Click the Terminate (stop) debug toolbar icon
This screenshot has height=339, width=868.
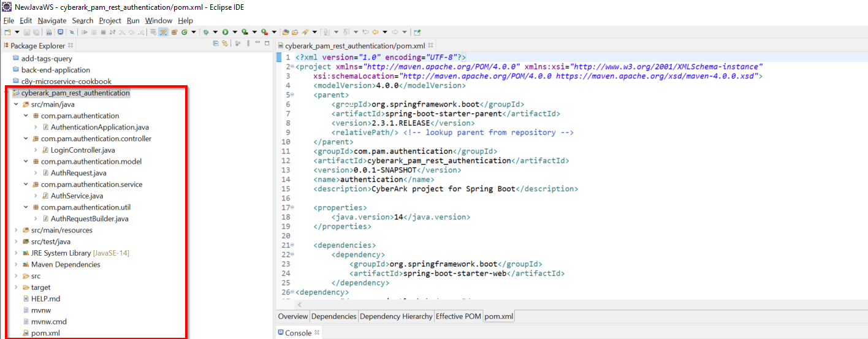point(103,32)
